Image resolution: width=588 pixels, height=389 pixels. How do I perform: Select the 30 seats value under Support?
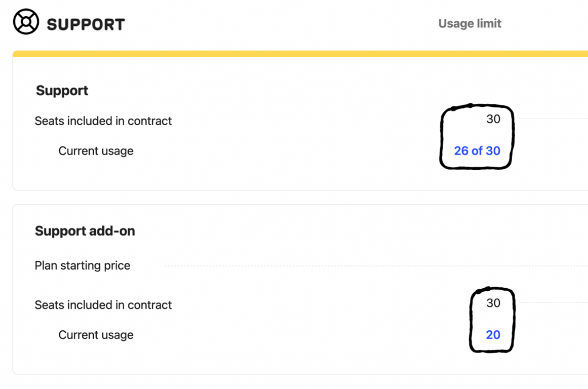(493, 119)
